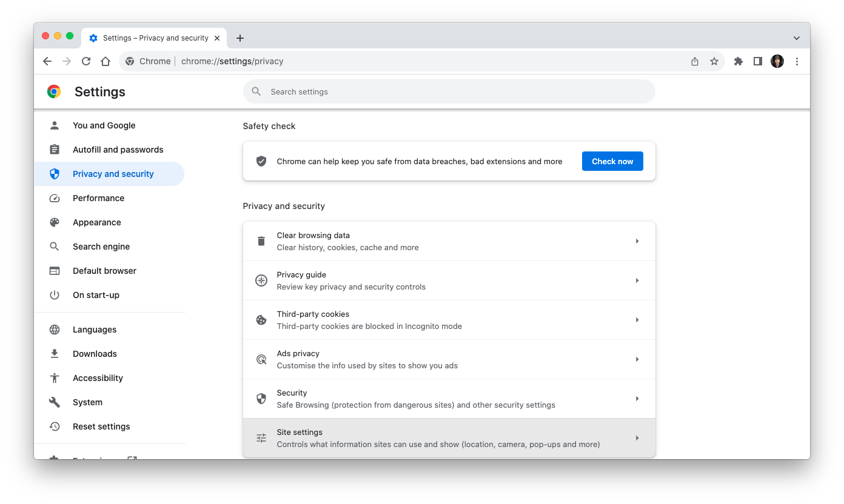This screenshot has height=504, width=844.
Task: Open the Site settings sliders icon
Action: [x=261, y=437]
